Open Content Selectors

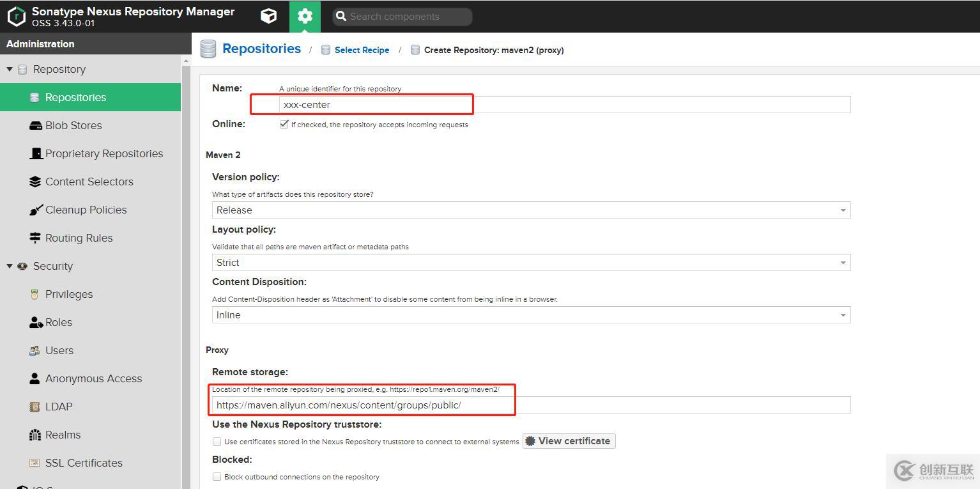[89, 182]
